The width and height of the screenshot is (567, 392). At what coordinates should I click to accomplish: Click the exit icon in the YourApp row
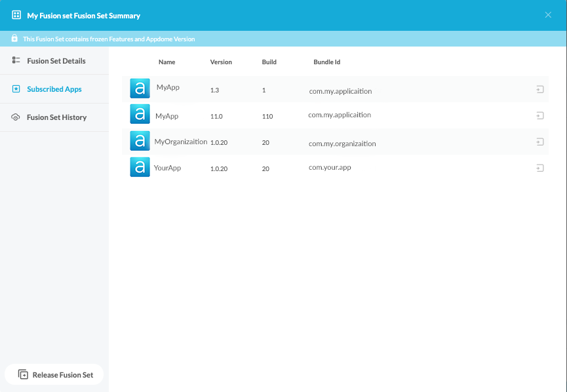click(540, 168)
